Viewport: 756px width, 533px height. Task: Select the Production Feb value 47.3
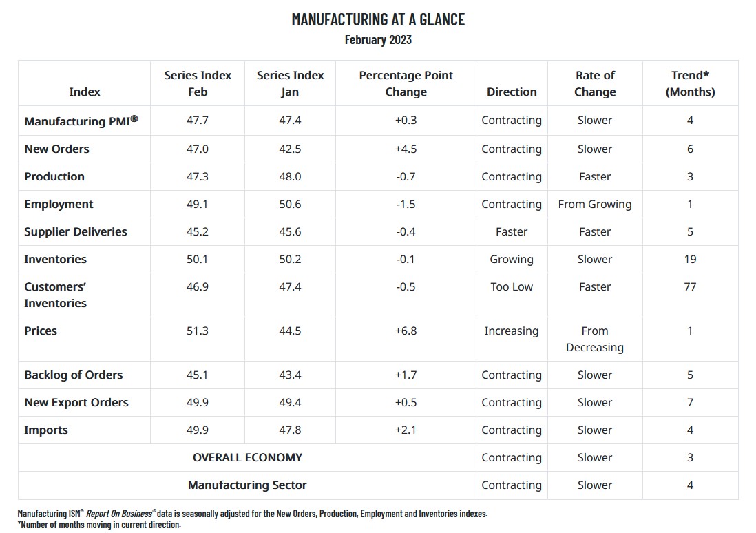coord(197,176)
